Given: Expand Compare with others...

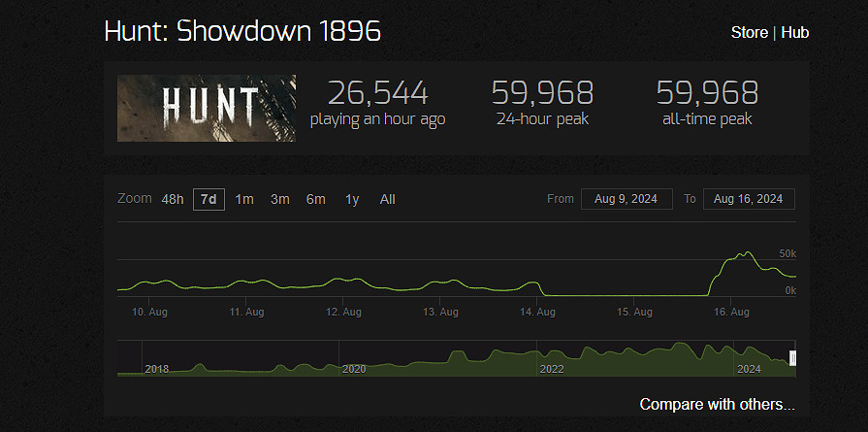Looking at the screenshot, I should (717, 404).
